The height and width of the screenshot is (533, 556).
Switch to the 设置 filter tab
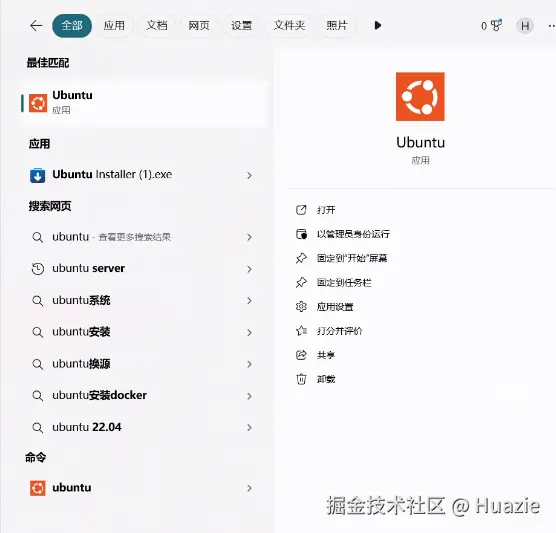coord(241,26)
